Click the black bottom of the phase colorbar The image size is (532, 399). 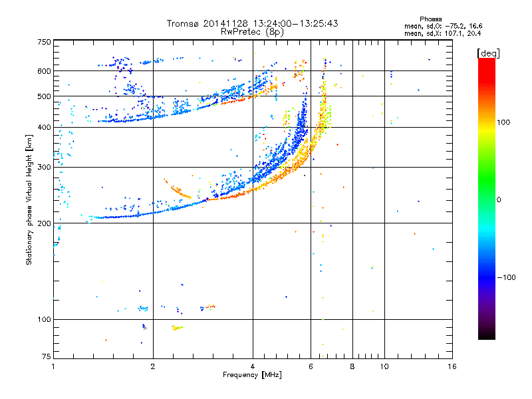[x=487, y=334]
